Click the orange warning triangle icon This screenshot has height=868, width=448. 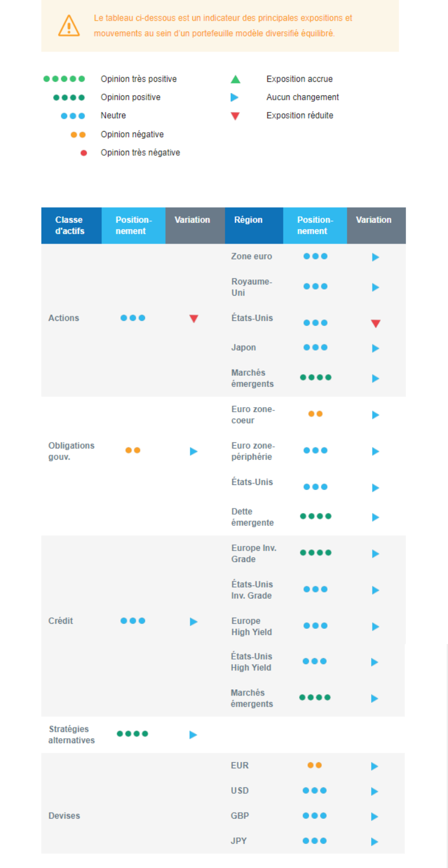point(69,25)
